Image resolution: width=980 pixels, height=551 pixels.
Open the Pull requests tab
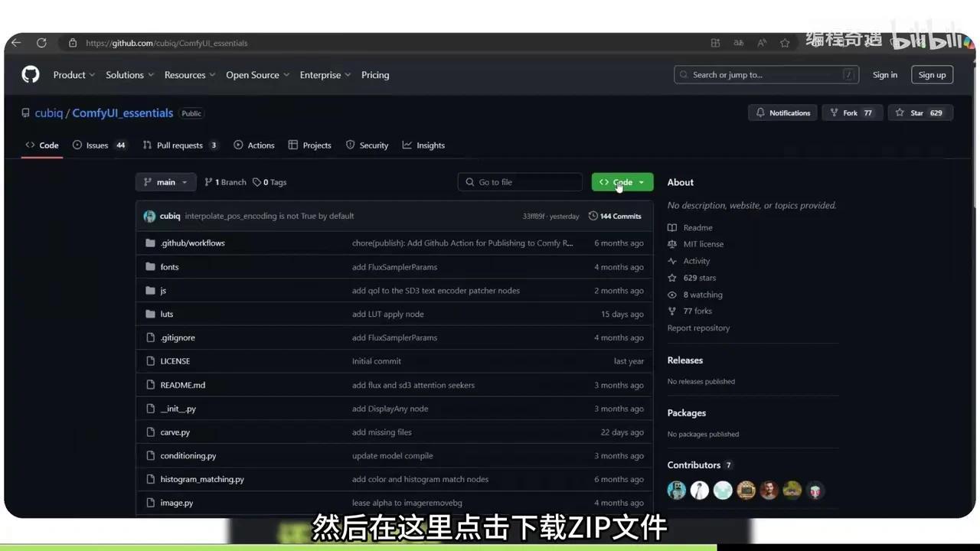[180, 145]
